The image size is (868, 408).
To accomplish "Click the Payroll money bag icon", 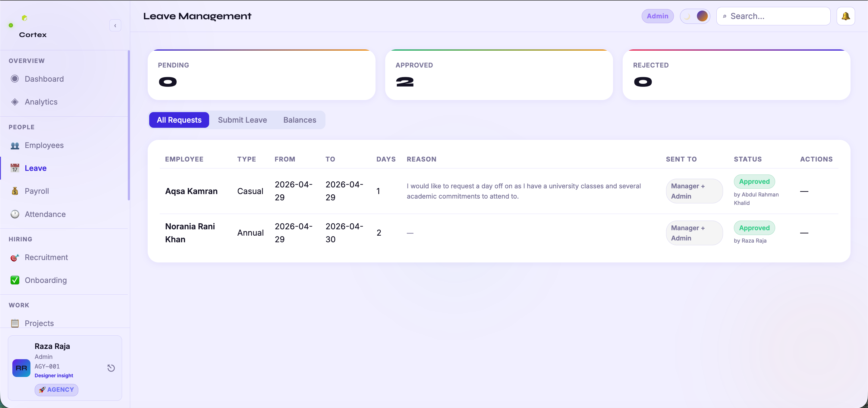I will [15, 191].
